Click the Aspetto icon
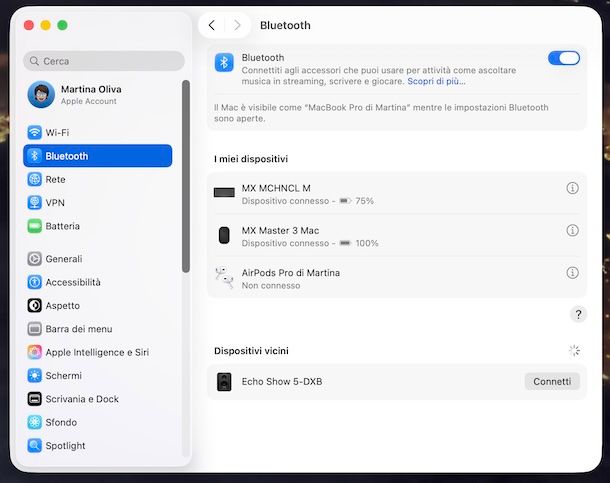610x483 pixels. (35, 305)
